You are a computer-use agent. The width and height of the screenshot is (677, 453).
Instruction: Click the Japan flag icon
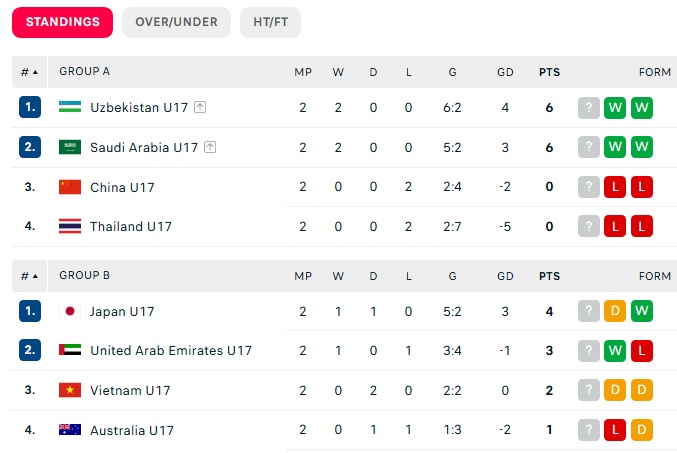[x=69, y=311]
